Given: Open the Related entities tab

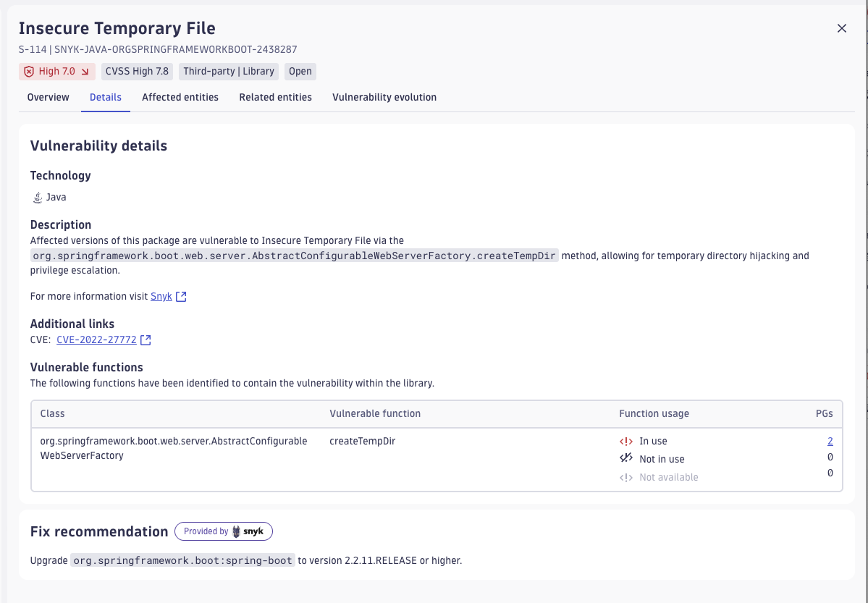Looking at the screenshot, I should [x=275, y=97].
